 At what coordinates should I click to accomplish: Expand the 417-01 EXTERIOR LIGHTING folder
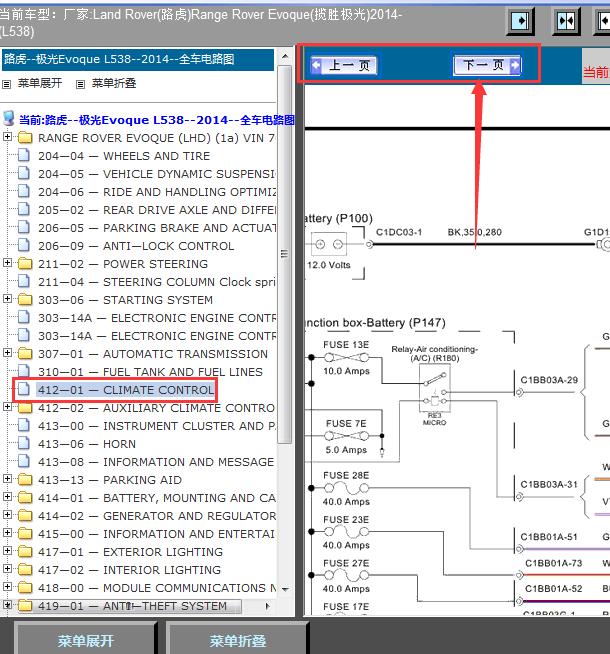[x=7, y=550]
